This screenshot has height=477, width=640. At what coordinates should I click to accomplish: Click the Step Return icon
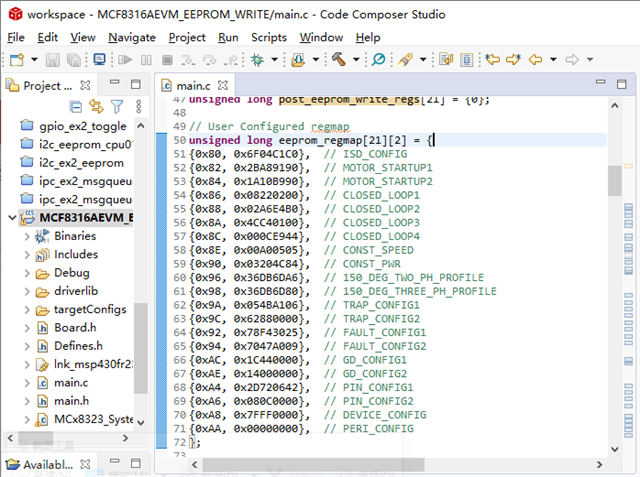231,60
